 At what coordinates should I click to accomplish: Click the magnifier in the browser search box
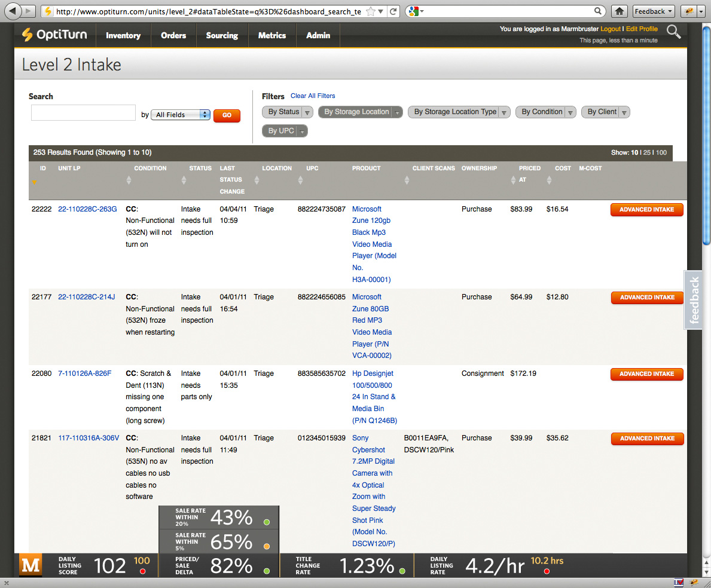(x=598, y=11)
